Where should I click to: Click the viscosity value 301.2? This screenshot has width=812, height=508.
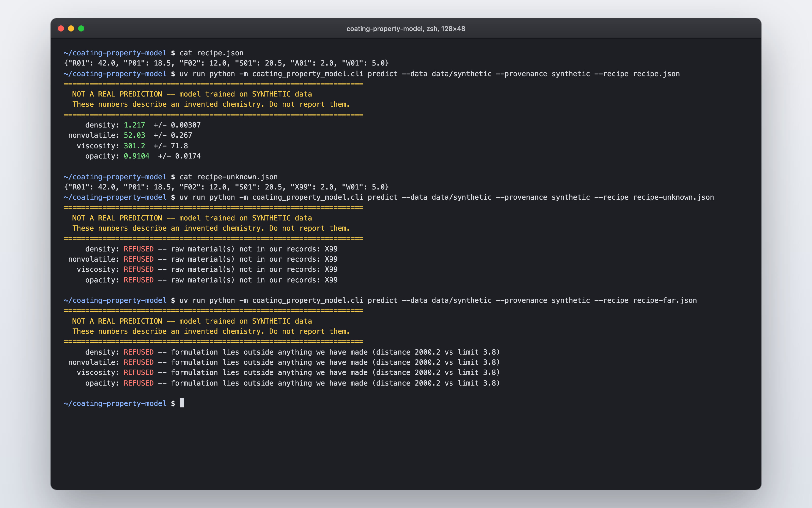tap(134, 146)
